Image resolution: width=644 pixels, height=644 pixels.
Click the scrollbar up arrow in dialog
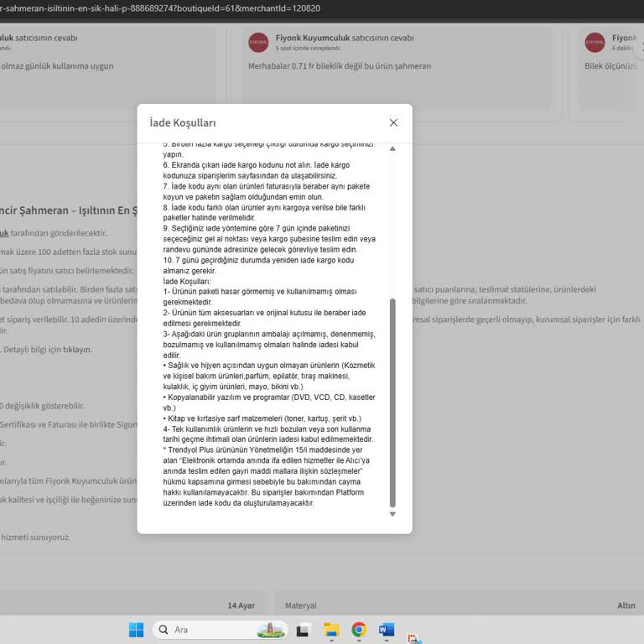392,148
